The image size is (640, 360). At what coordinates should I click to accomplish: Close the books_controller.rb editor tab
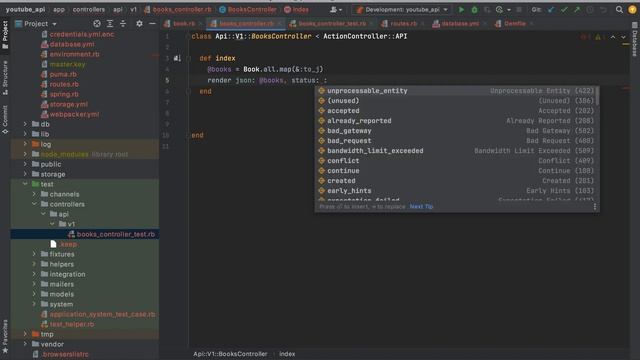280,24
